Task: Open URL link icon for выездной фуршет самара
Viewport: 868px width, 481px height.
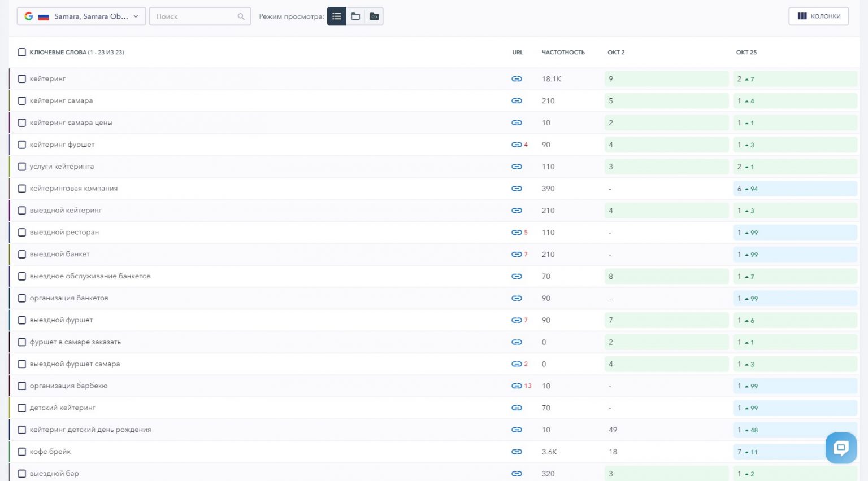Action: (517, 364)
